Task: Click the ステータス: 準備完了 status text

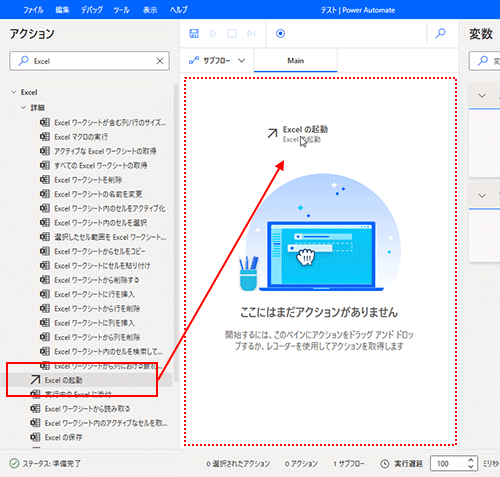Action: 52,464
